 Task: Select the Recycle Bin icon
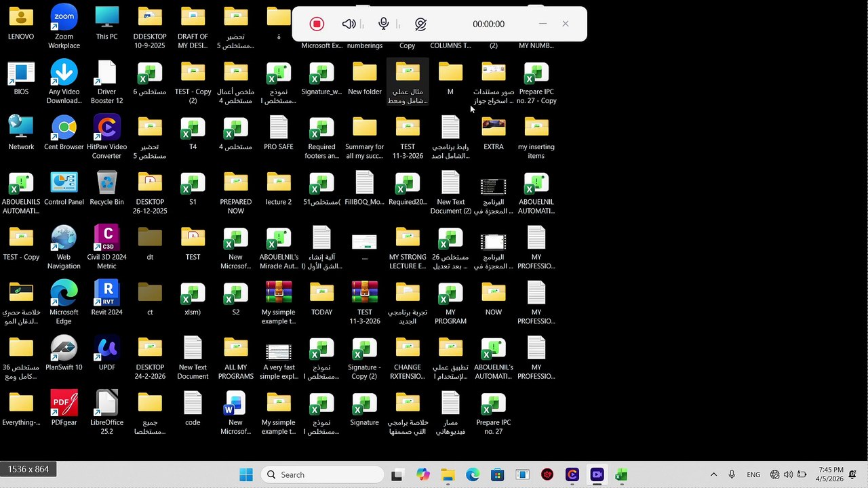(x=106, y=188)
